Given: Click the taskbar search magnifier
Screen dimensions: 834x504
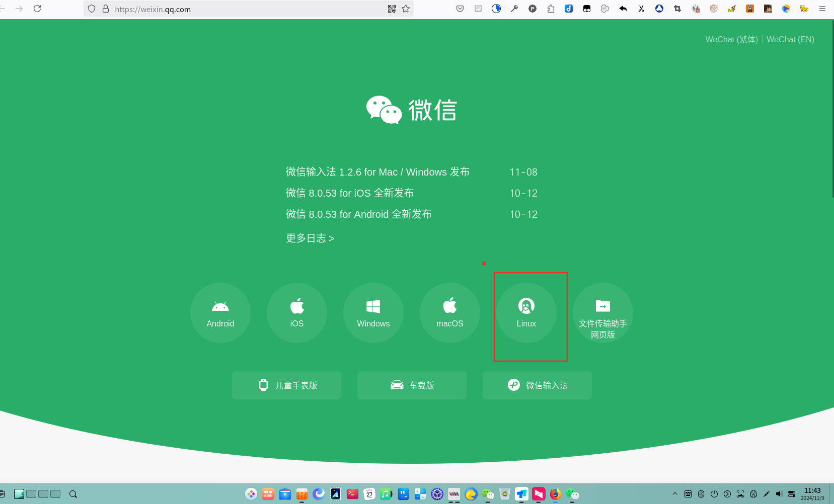Looking at the screenshot, I should [x=73, y=494].
